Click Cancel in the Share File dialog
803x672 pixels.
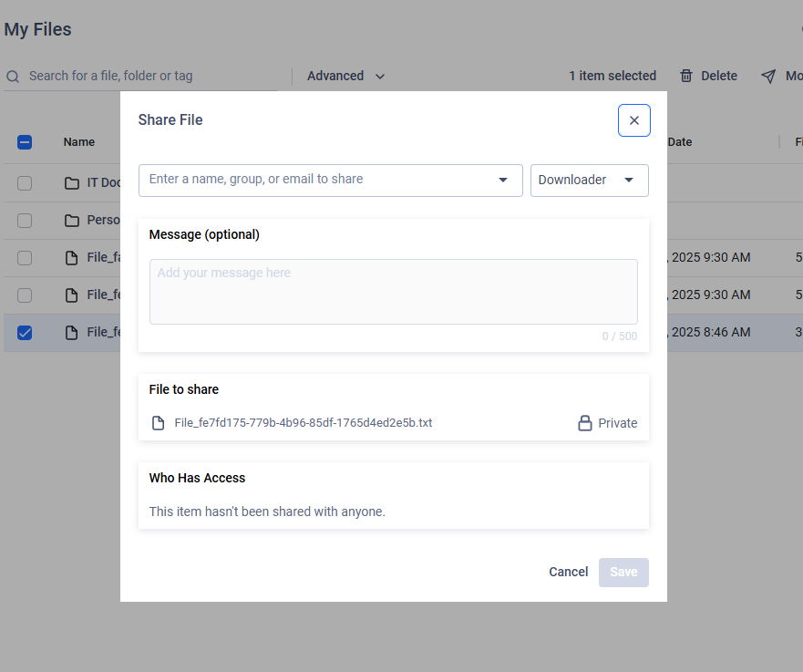(568, 572)
